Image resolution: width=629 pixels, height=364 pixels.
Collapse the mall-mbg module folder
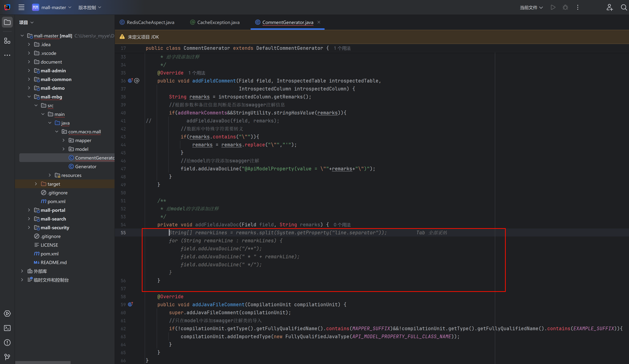pos(29,97)
